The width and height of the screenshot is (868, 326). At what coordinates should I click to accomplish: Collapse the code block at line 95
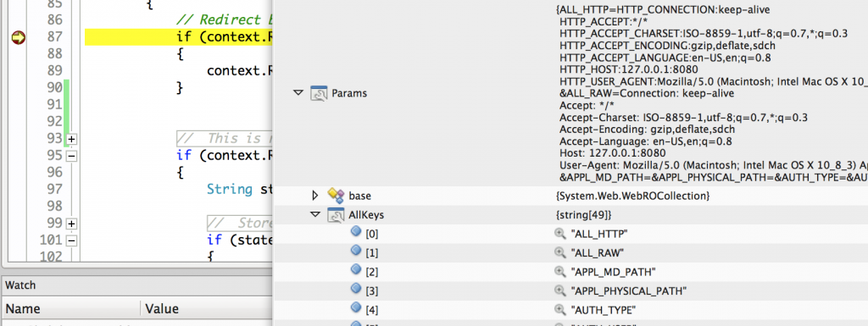click(x=71, y=157)
